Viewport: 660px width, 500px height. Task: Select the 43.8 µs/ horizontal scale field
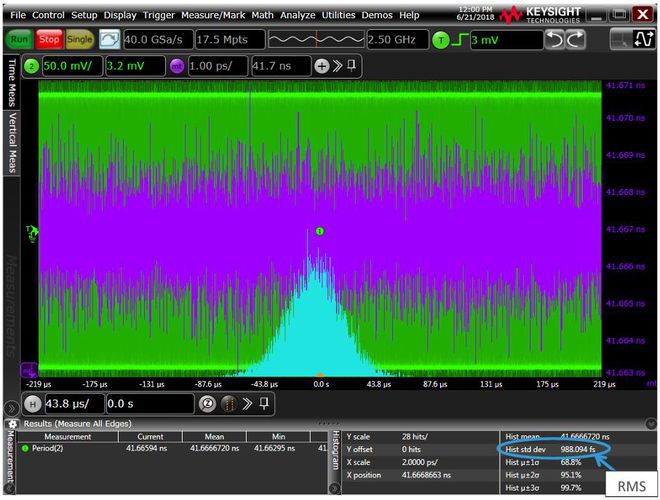coord(74,404)
